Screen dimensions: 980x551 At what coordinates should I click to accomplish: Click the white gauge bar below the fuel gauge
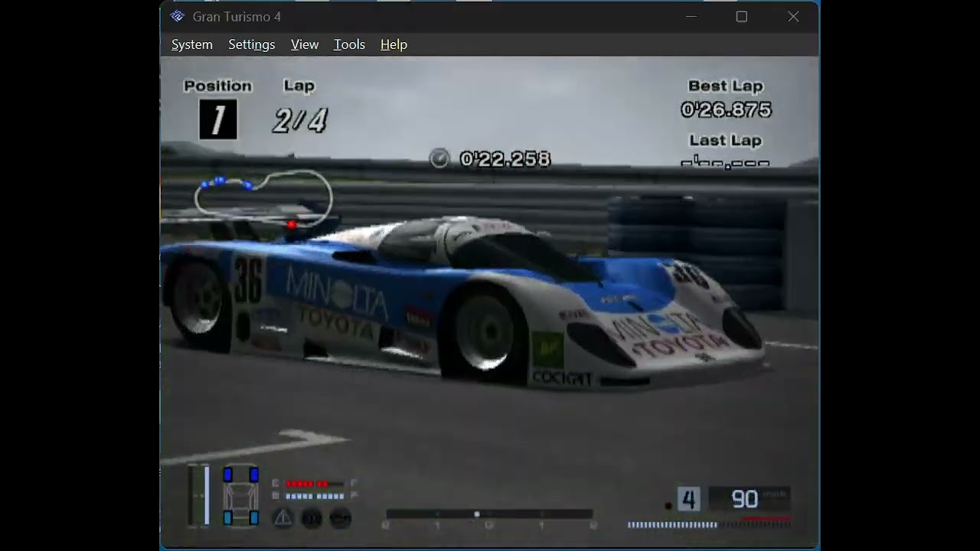[315, 496]
